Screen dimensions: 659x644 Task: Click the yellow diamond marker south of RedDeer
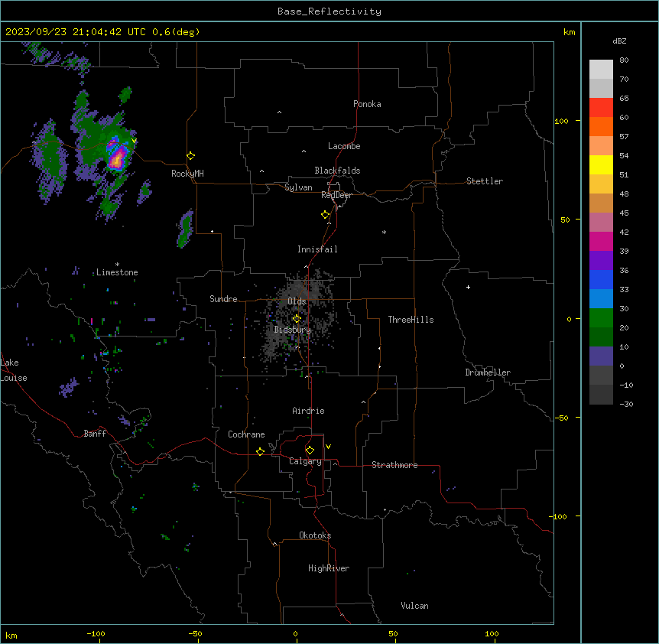pos(326,215)
